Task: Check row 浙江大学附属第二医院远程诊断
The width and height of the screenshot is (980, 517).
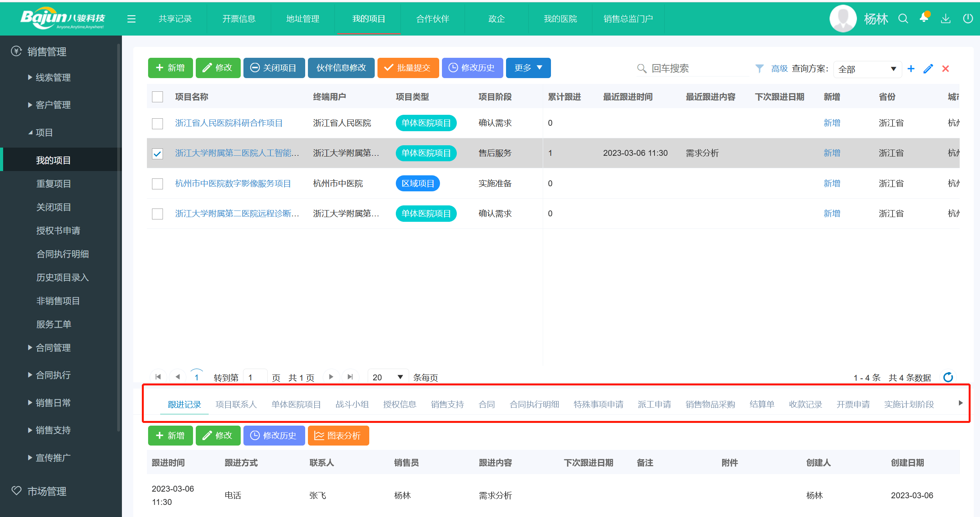Action: [157, 214]
